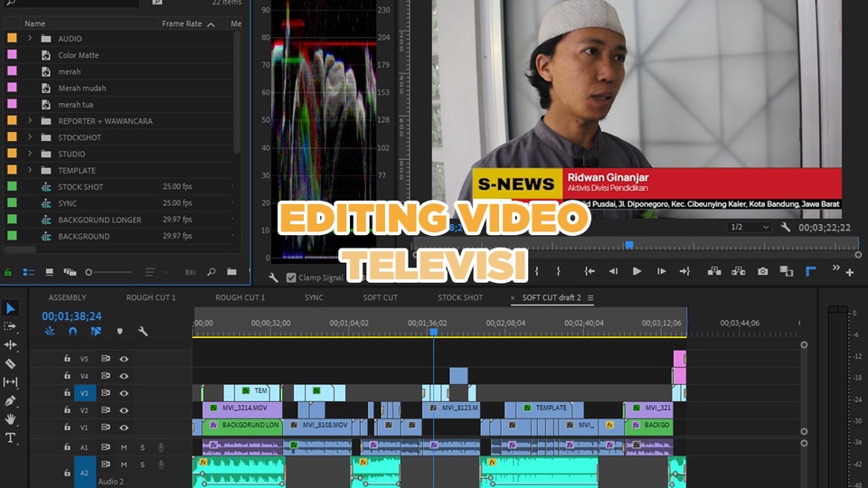Screen dimensions: 868x488
Task: Toggle visibility eye of track V3
Action: tap(124, 393)
